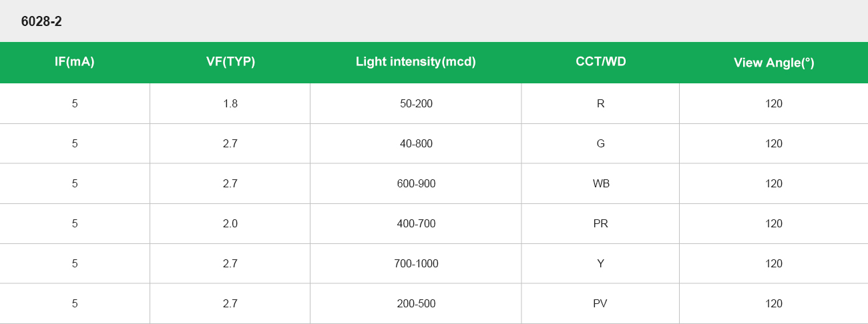Click the WB color code cell
Screen dimensions: 868x324
pyautogui.click(x=600, y=183)
